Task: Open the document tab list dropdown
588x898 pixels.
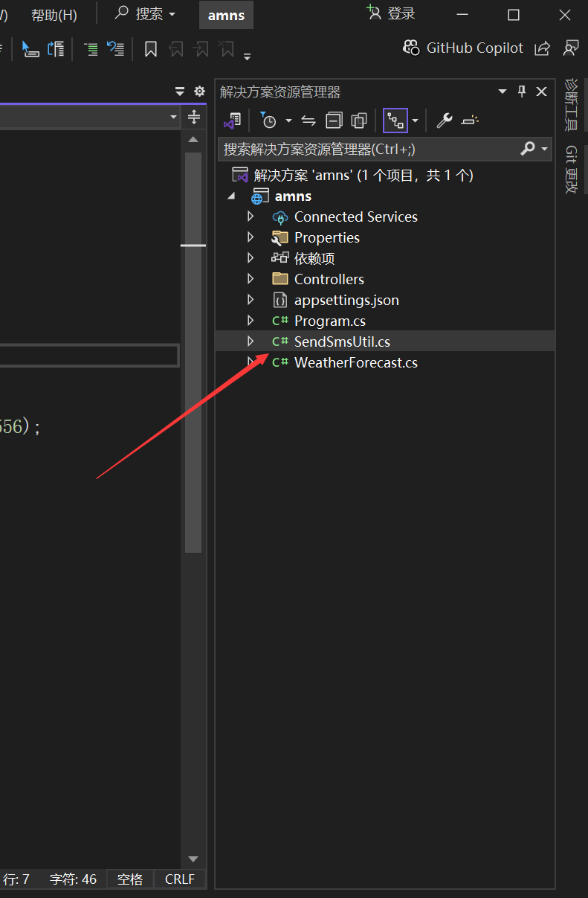Action: tap(180, 92)
